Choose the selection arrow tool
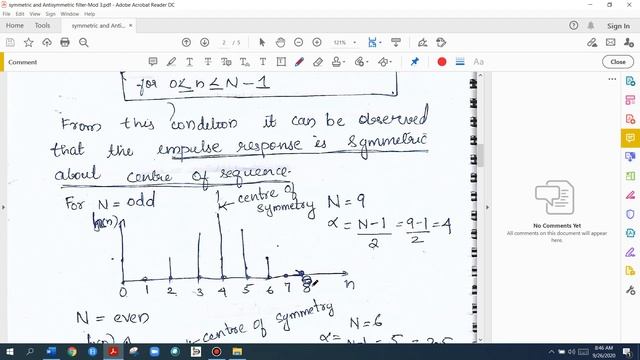Image resolution: width=640 pixels, height=360 pixels. 262,42
